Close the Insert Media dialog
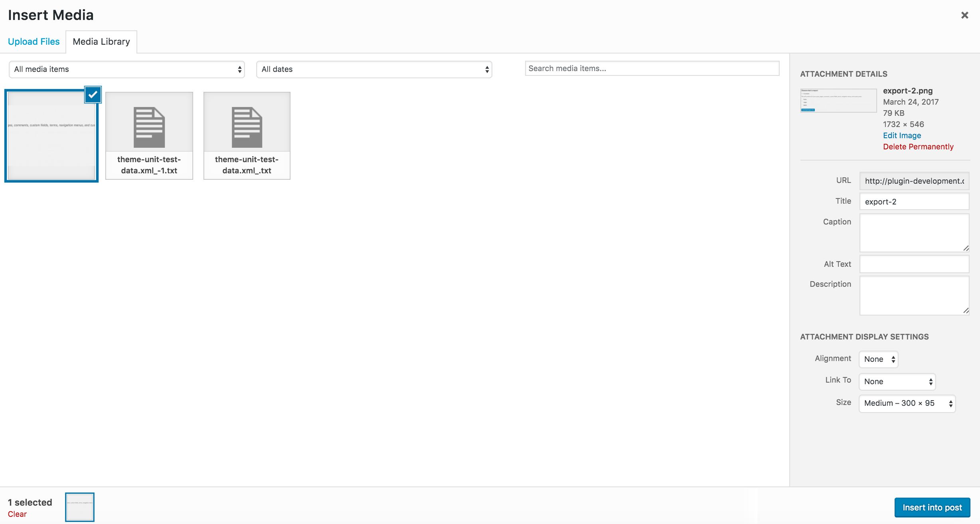Viewport: 980px width, 524px height. (x=964, y=15)
